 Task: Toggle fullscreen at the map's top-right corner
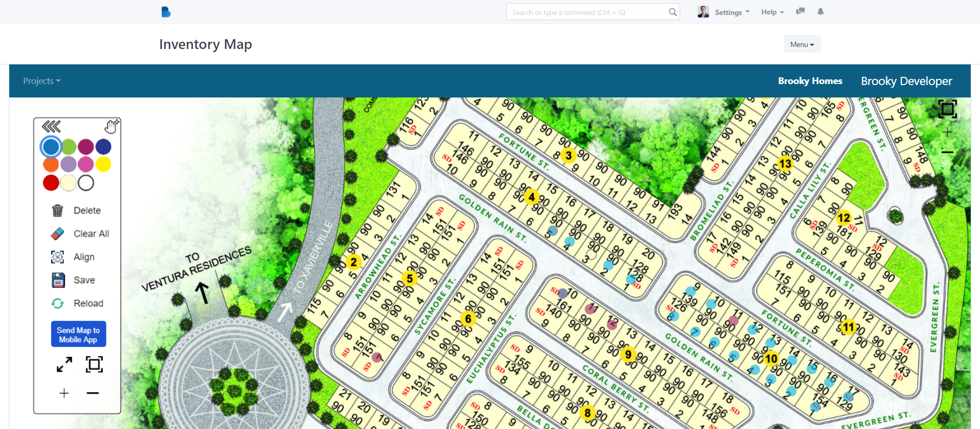[x=947, y=109]
